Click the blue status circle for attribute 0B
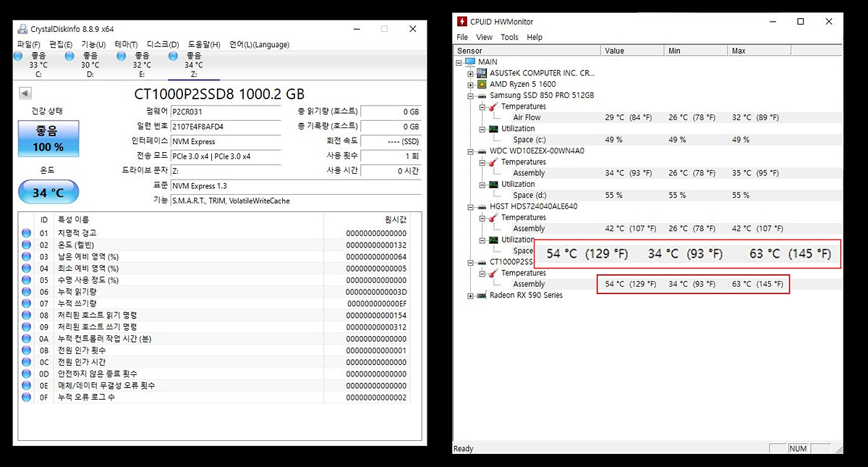 27,350
